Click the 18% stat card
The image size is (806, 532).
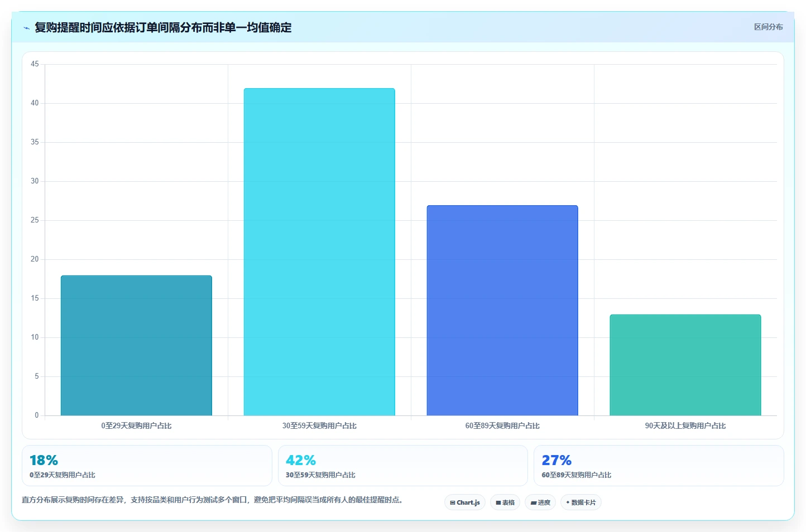(147, 466)
